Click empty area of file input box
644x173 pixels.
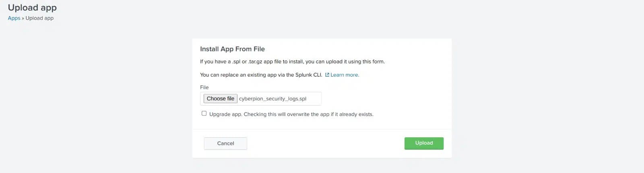[x=314, y=99]
